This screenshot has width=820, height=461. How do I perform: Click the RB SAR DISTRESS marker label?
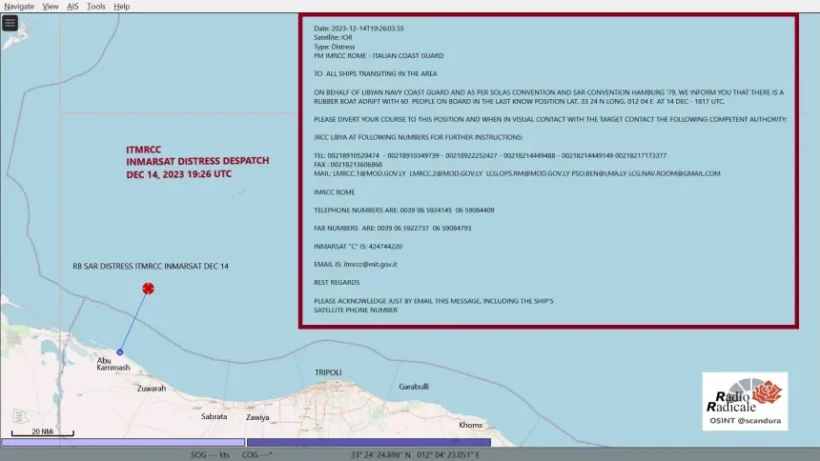[x=150, y=266]
